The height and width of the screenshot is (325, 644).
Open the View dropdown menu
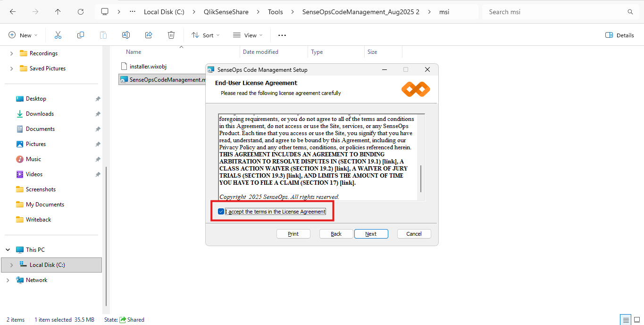(x=248, y=35)
